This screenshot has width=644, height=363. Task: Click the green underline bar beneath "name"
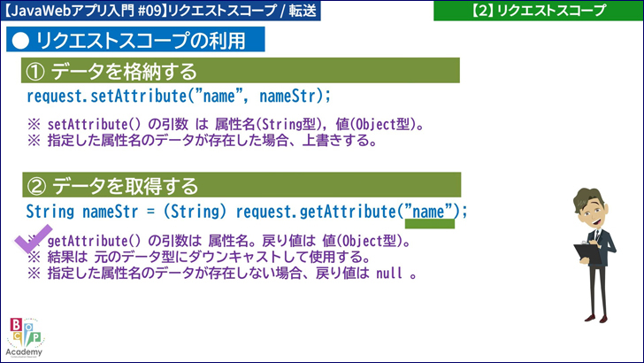click(429, 225)
